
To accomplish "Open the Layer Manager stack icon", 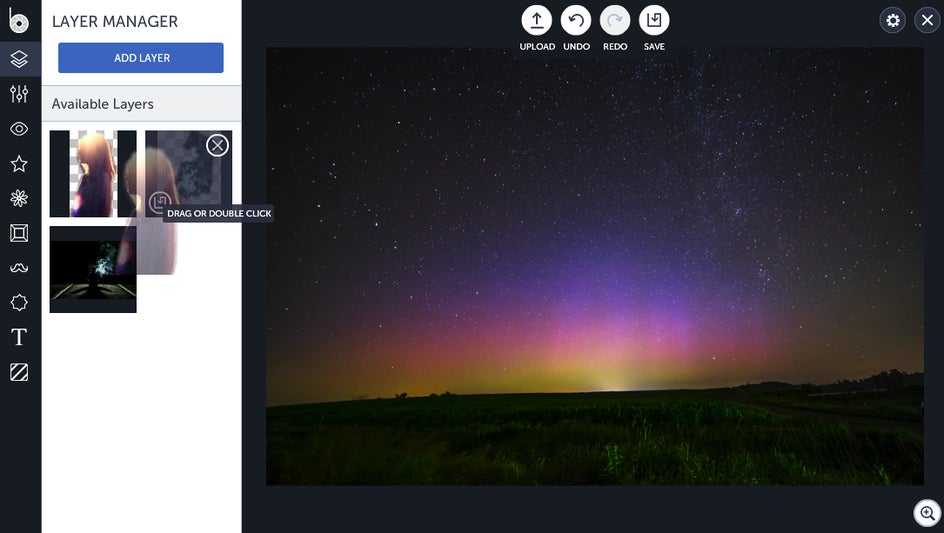I will coord(19,59).
